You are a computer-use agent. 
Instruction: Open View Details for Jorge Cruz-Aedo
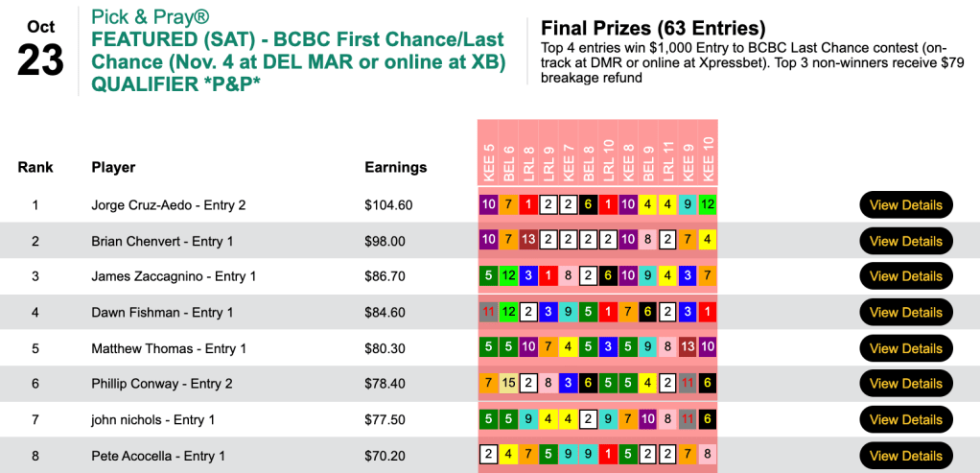(x=906, y=205)
